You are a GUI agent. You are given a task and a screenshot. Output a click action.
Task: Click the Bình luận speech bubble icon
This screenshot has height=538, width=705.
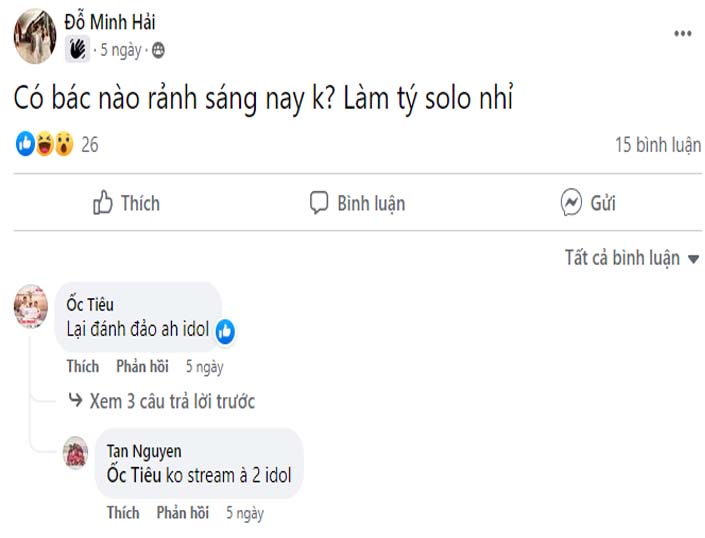[319, 203]
